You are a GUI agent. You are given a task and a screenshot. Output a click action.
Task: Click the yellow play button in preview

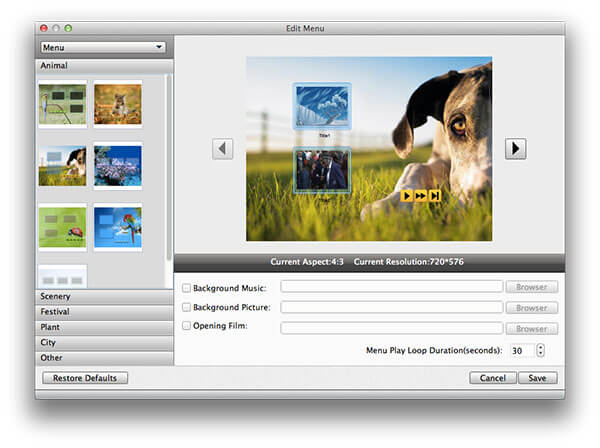pyautogui.click(x=406, y=196)
